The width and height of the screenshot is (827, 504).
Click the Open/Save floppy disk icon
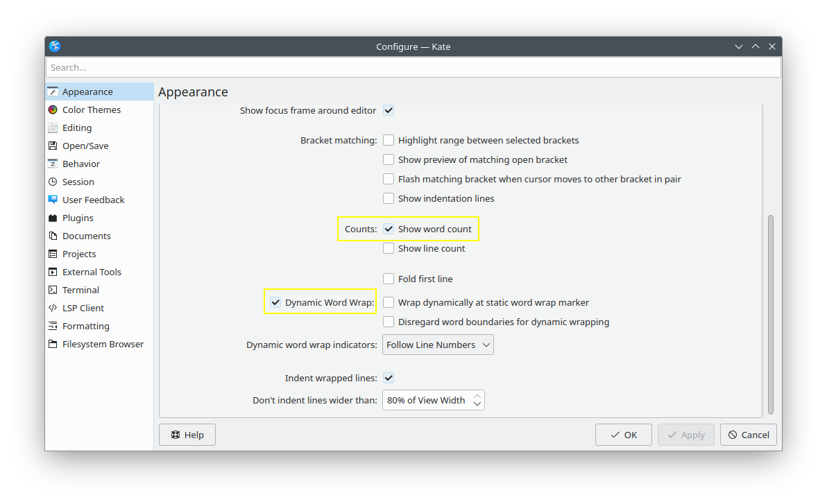[x=53, y=146]
